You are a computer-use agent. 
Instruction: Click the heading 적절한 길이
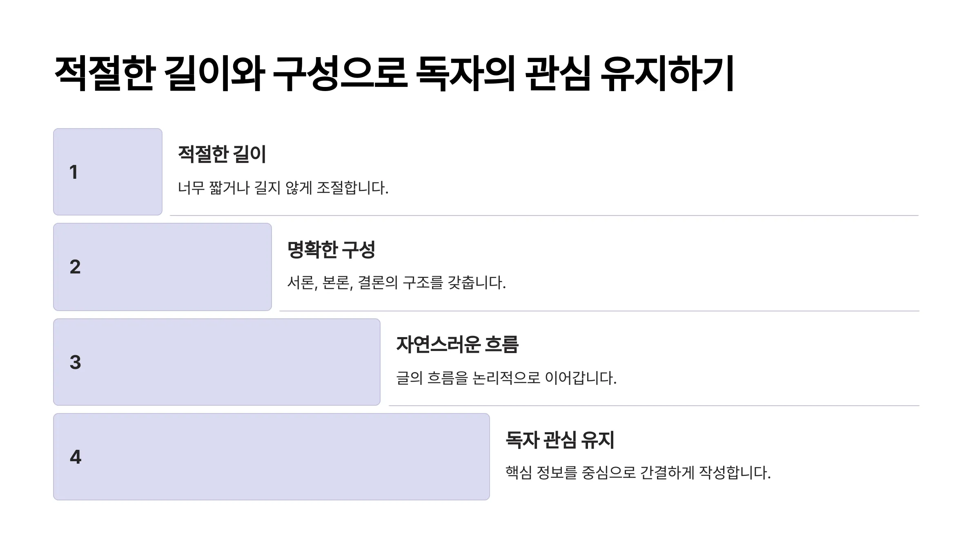[x=222, y=154]
